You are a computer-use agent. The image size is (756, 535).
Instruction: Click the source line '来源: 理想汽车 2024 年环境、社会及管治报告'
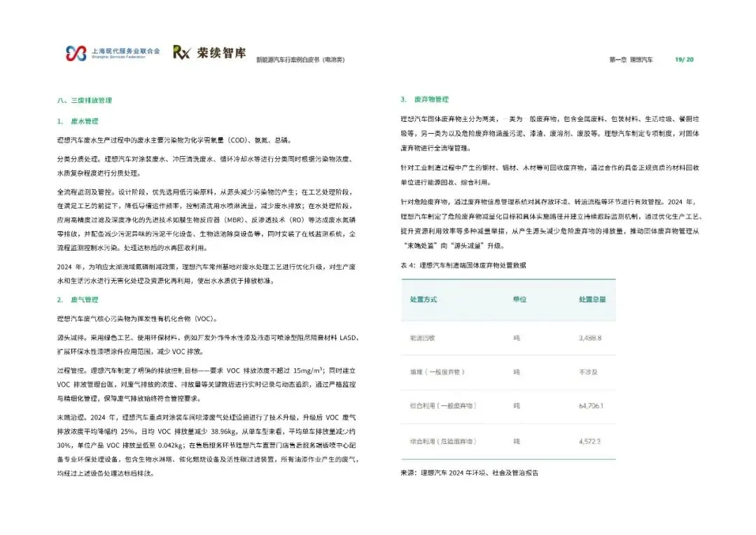(469, 473)
